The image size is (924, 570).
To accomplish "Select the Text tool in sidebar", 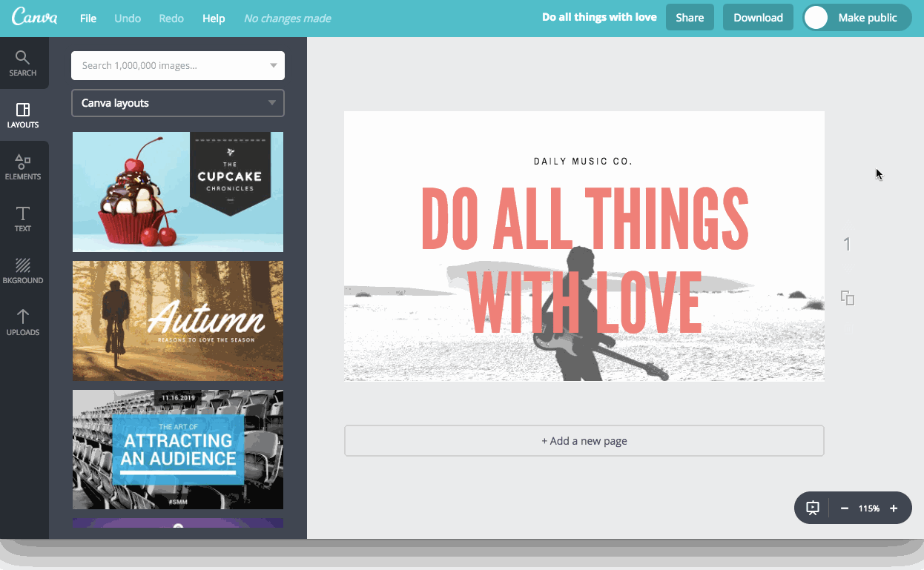I will (x=23, y=219).
